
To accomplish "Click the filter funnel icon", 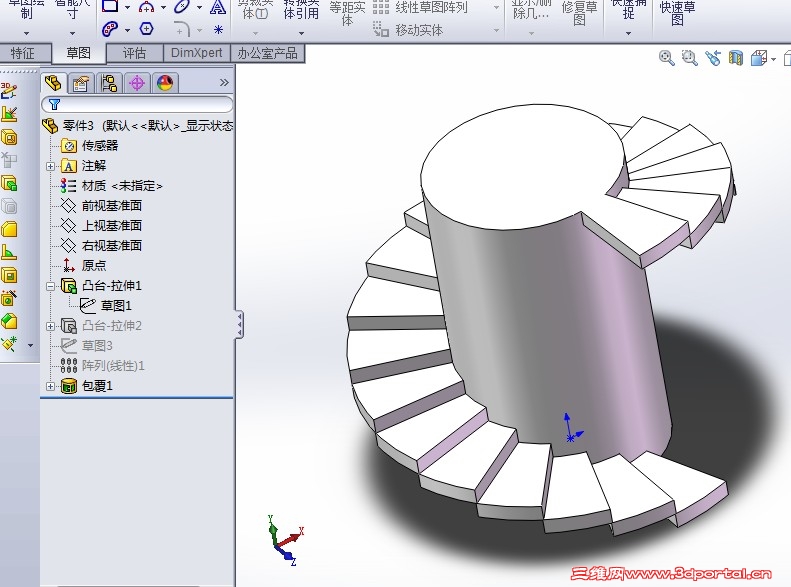I will (x=54, y=104).
